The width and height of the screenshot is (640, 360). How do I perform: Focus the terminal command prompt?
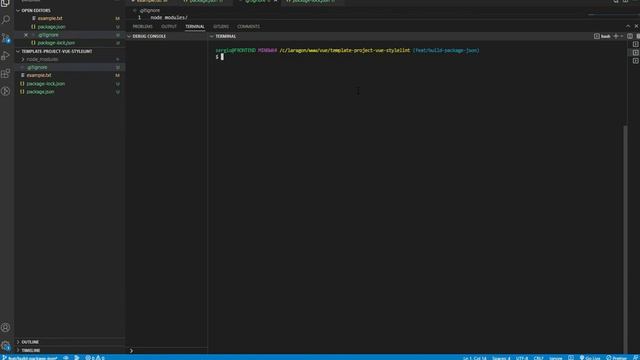tap(222, 57)
